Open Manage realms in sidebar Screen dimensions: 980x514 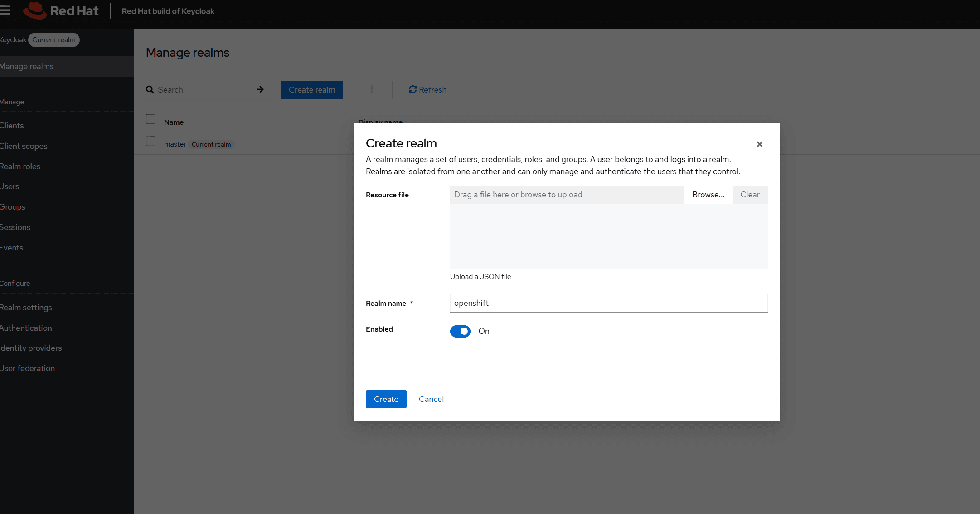[x=67, y=66]
